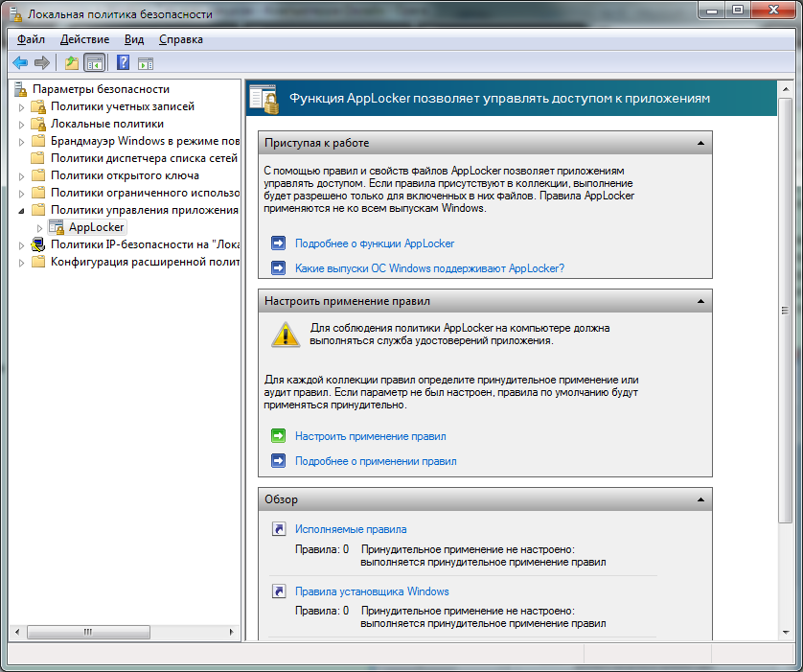Toggle the Show/Hide console tree icon
This screenshot has width=803, height=672.
95,63
